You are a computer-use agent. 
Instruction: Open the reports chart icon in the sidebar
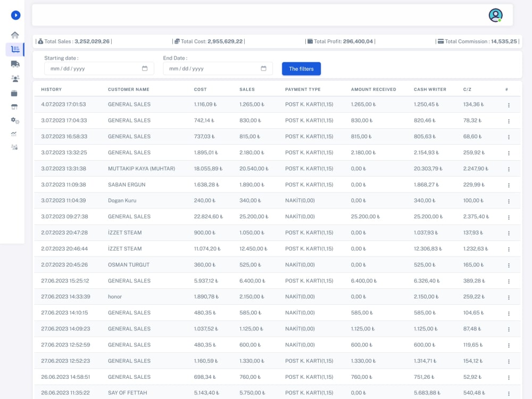(14, 134)
